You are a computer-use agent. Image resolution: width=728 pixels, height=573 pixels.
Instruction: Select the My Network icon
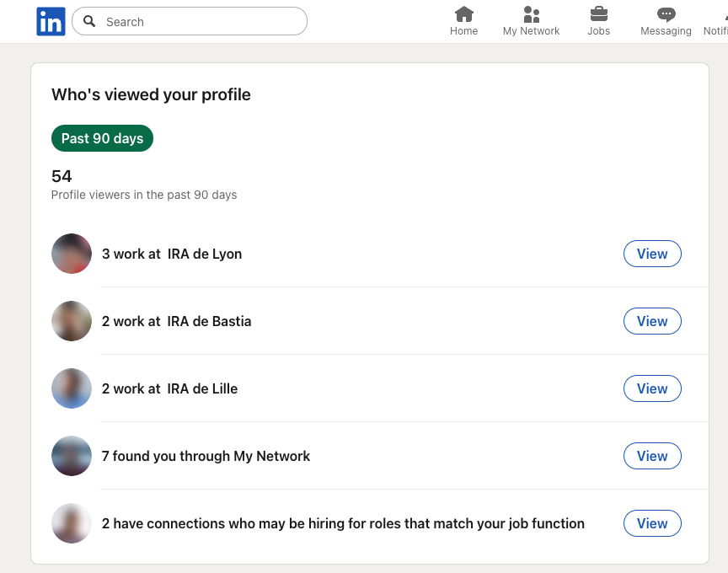(x=531, y=20)
